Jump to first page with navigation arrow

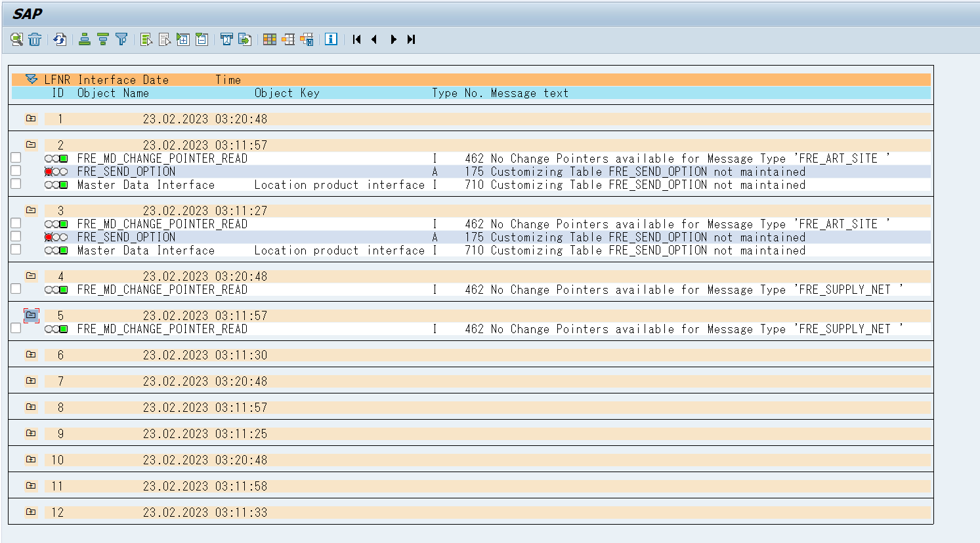click(x=356, y=39)
